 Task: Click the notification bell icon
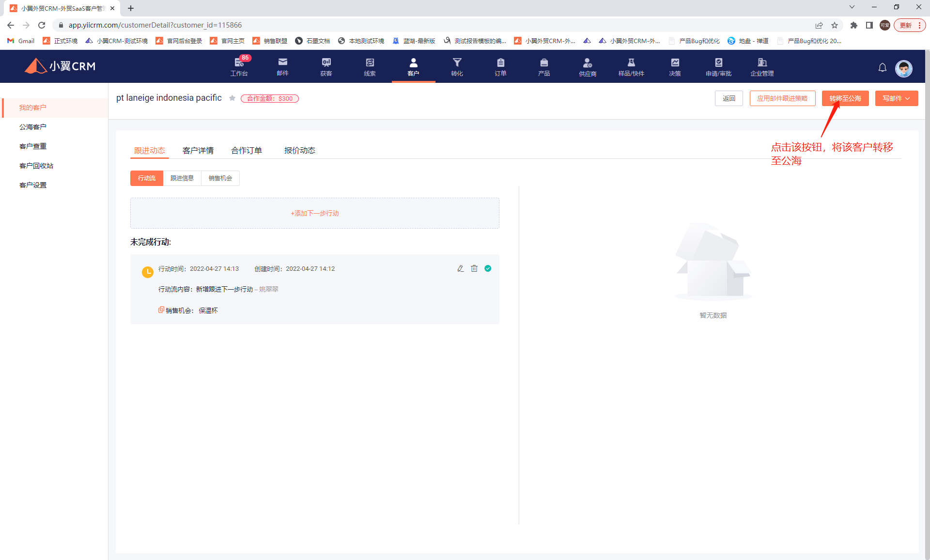tap(882, 68)
